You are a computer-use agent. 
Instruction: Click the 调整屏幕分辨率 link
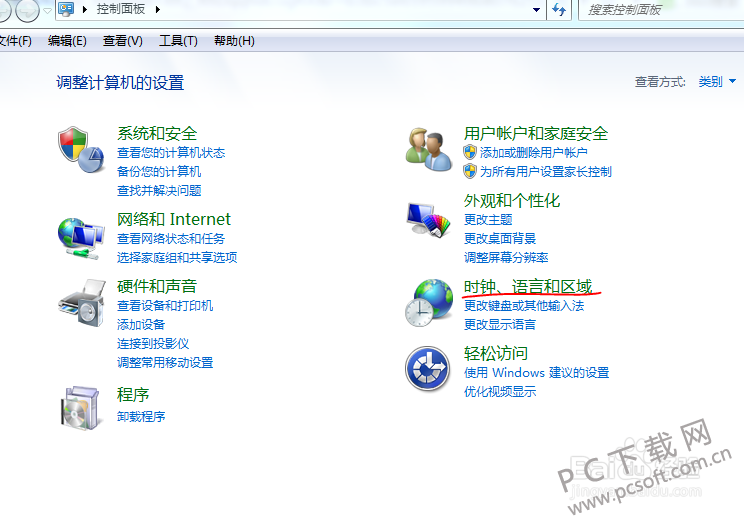(x=506, y=257)
